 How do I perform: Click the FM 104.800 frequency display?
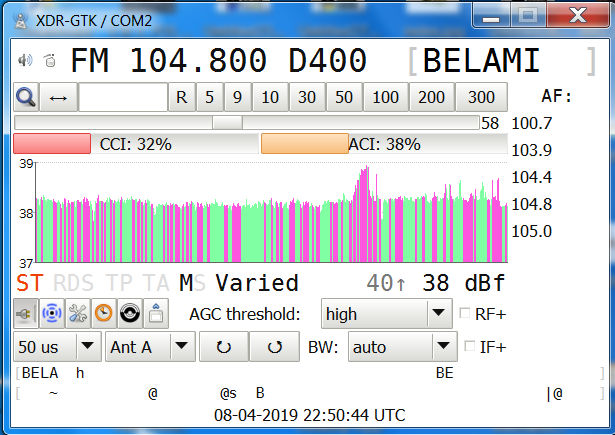click(x=169, y=60)
